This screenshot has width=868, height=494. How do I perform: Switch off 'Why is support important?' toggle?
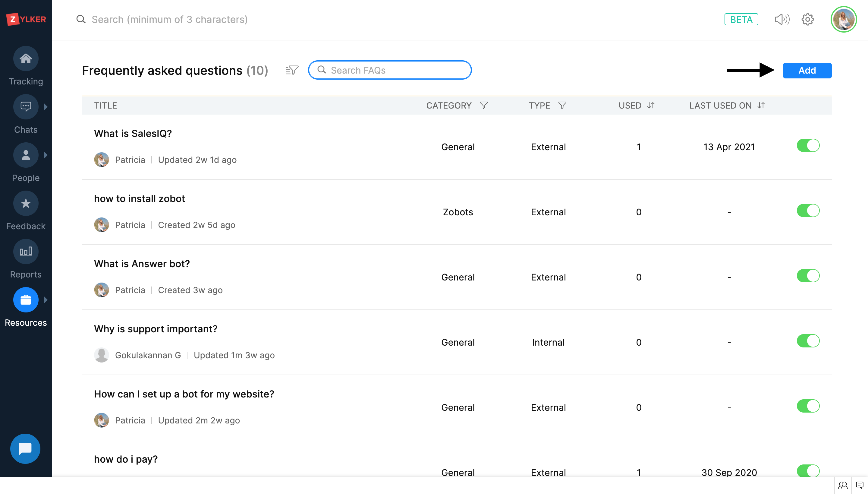[808, 341]
